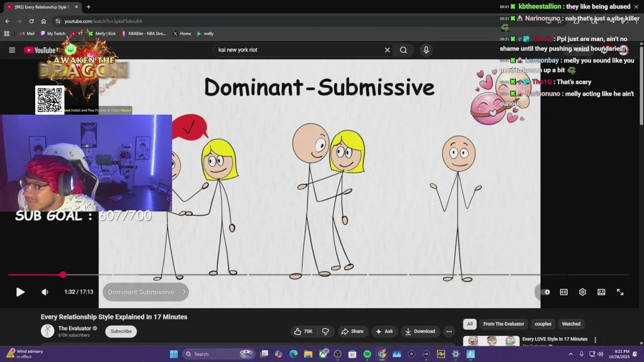The height and width of the screenshot is (362, 644).
Task: View site information in address bar
Action: tap(58, 21)
